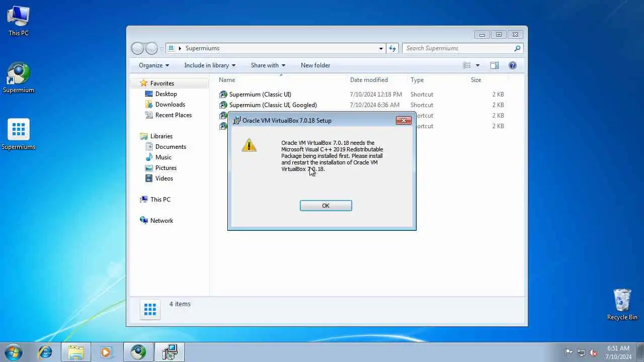Image resolution: width=644 pixels, height=362 pixels.
Task: Open the Recycle Bin icon
Action: [x=622, y=305]
